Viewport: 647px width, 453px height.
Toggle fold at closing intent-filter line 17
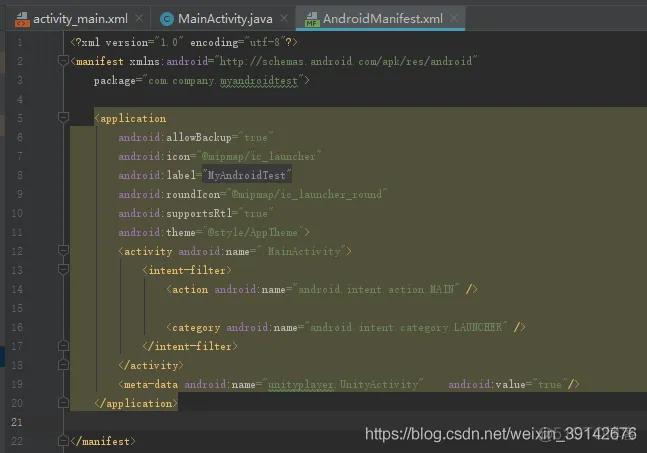tap(63, 346)
